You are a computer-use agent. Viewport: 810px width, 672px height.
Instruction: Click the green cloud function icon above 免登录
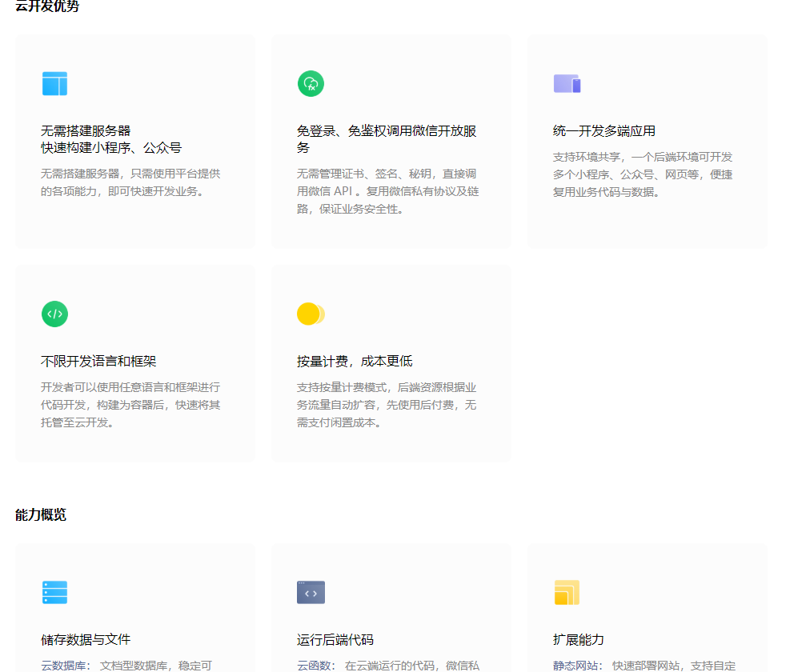point(311,84)
